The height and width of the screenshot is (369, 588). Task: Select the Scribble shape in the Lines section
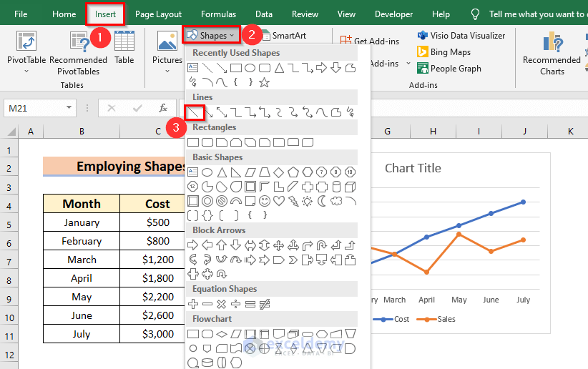pyautogui.click(x=351, y=112)
